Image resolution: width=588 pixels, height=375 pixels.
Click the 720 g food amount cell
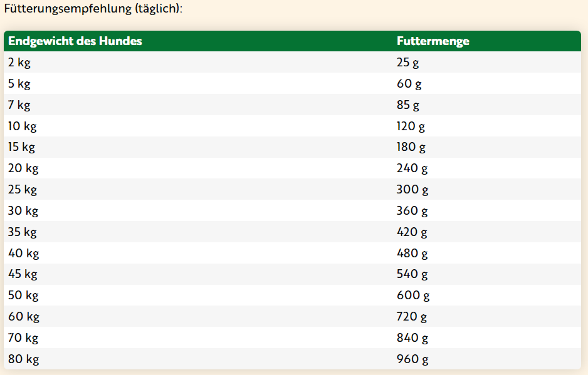coord(412,317)
